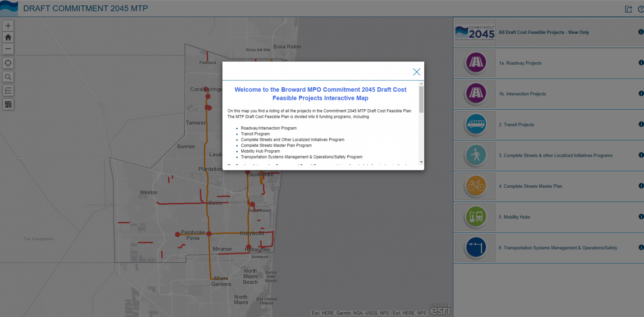Expand info for Transit Projects layer

(x=641, y=125)
